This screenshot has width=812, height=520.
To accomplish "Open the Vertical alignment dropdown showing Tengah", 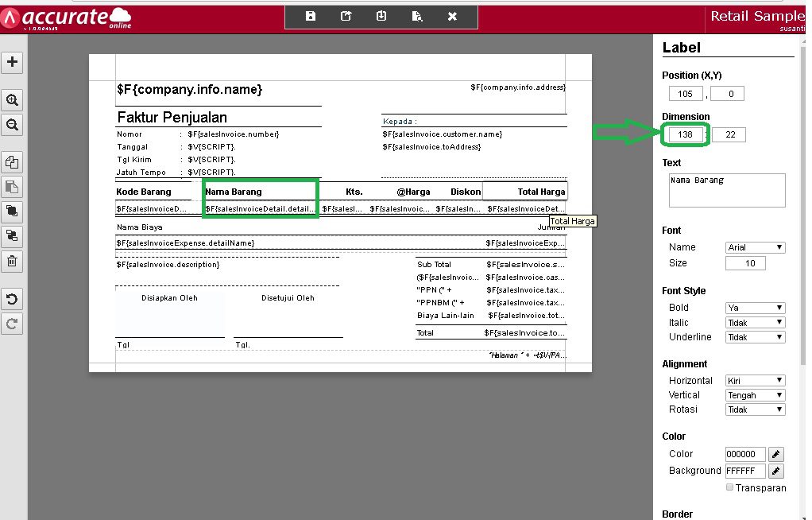I will [x=755, y=395].
